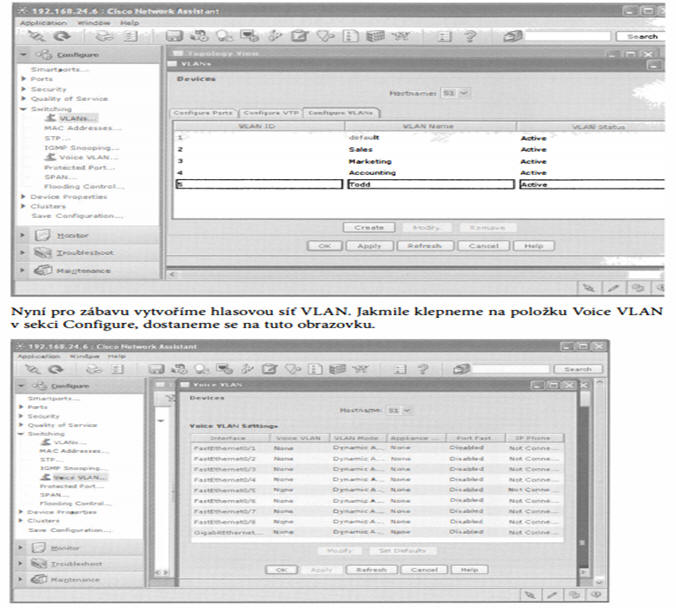Switch to the Configure Ports tab
676x608 pixels.
click(203, 113)
